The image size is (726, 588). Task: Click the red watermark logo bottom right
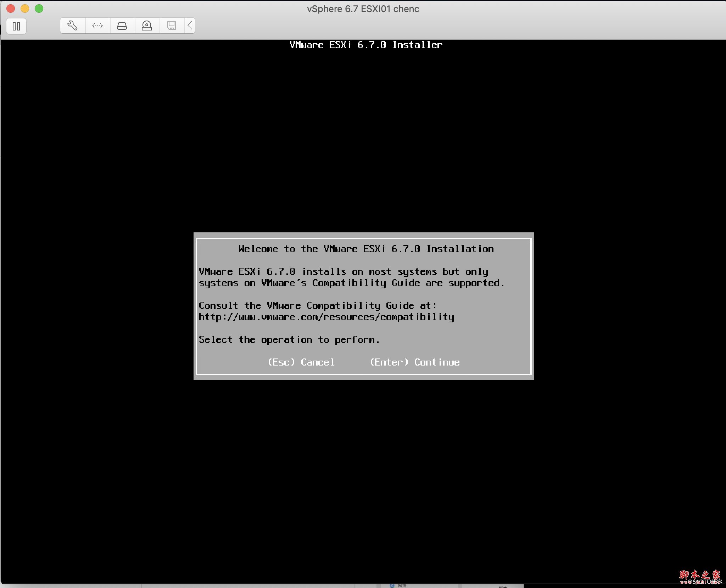[x=700, y=575]
